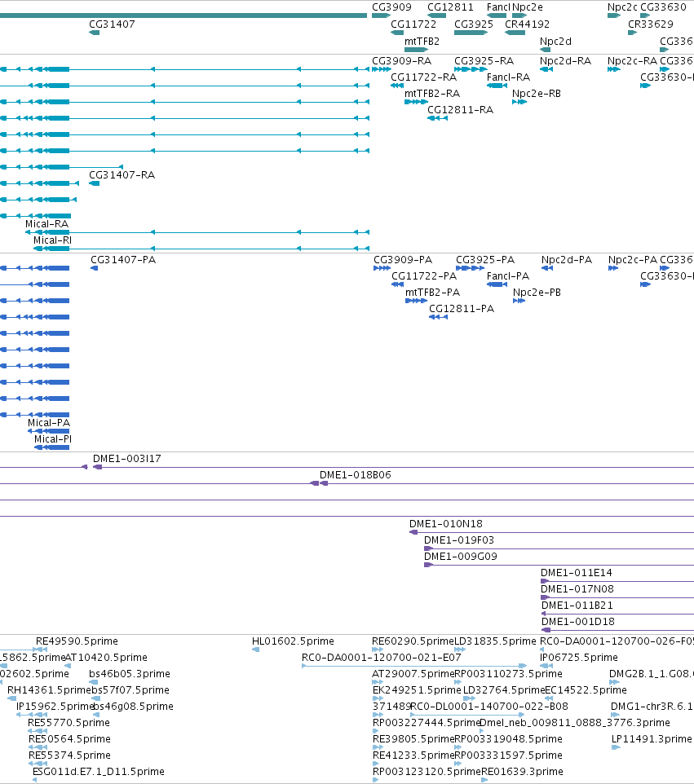Click the LP11491.3prime EST glyph

616,747
